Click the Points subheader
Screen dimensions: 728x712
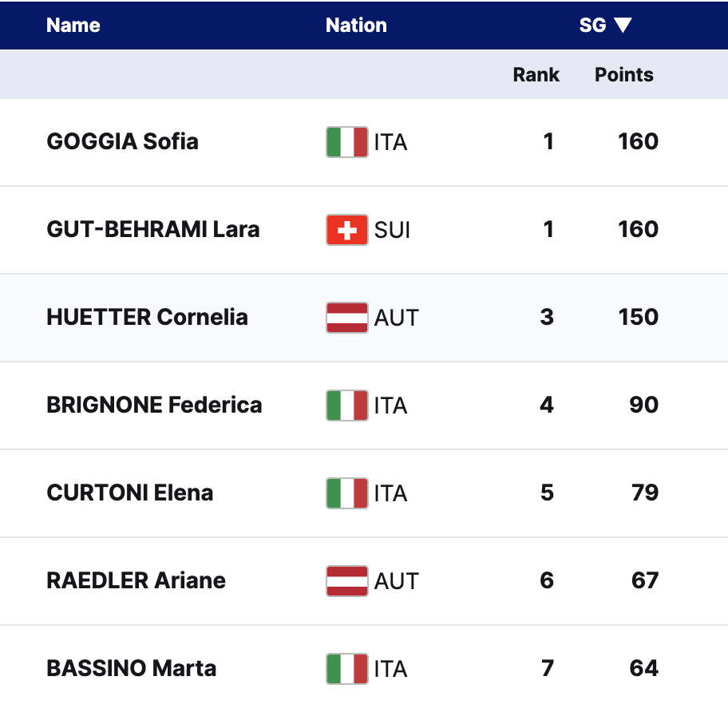coord(623,75)
